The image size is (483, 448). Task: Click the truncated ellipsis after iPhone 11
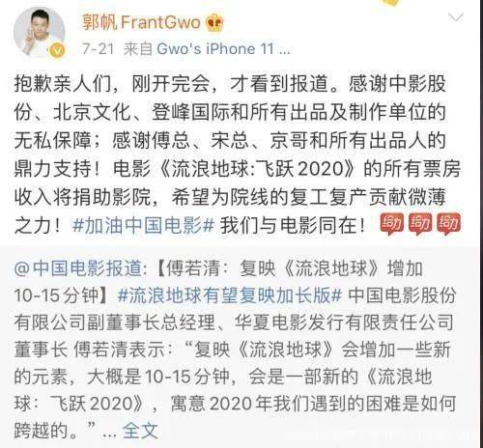point(284,51)
